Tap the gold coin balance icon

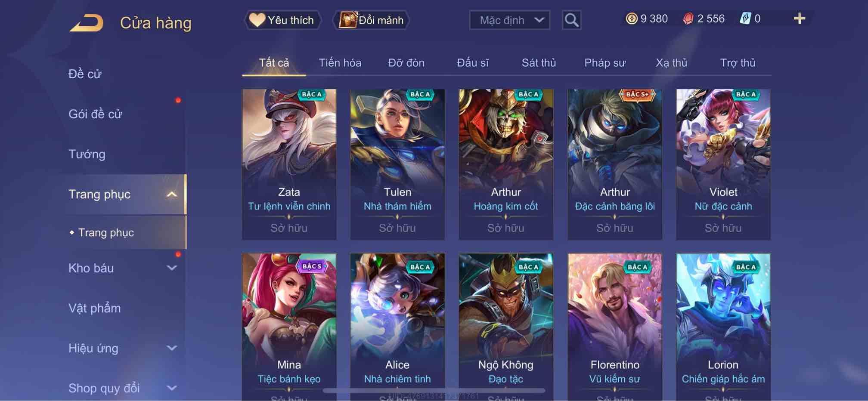coord(631,19)
